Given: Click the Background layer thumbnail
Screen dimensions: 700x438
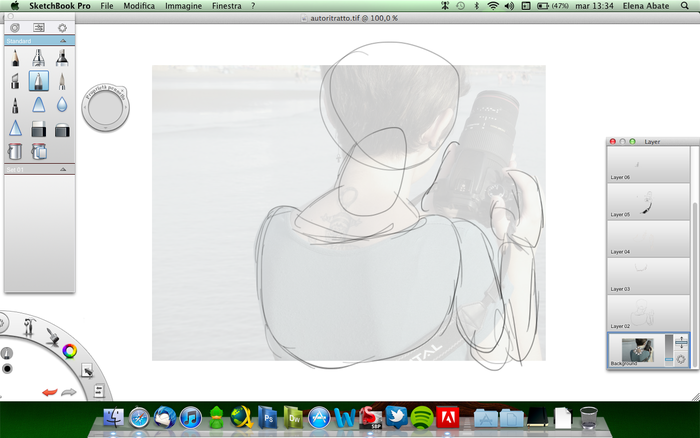Looking at the screenshot, I should [x=638, y=350].
